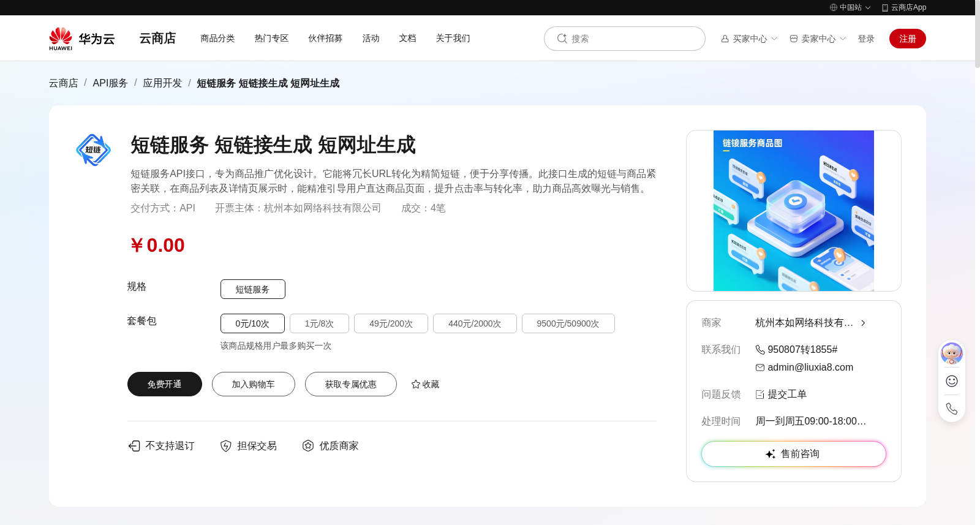
Task: Open the 关于我们 menu
Action: point(453,38)
